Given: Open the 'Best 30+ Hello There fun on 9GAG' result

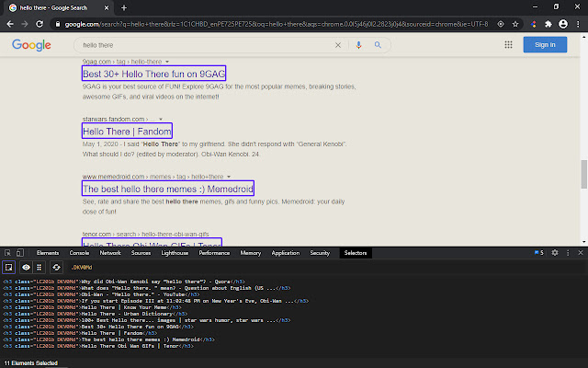Looking at the screenshot, I should (153, 74).
